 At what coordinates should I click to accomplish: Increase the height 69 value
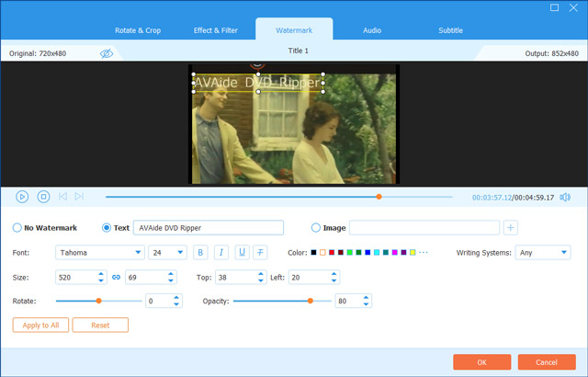point(171,274)
